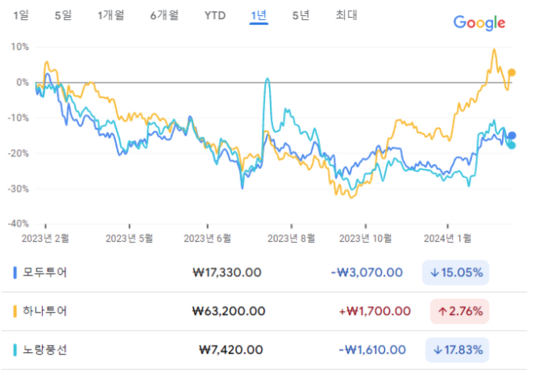Click the 17.83% decrease badge
Image resolution: width=539 pixels, height=378 pixels.
pyautogui.click(x=457, y=350)
